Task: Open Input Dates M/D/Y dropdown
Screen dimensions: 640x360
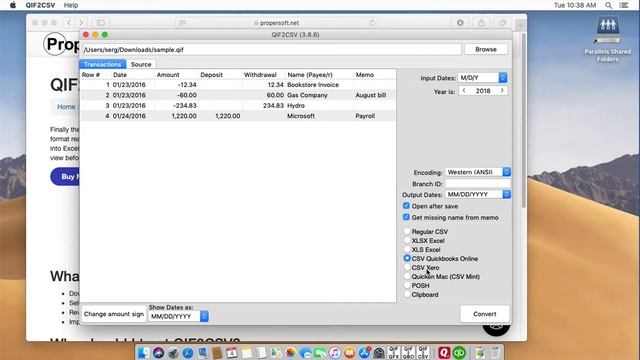Action: pyautogui.click(x=482, y=78)
